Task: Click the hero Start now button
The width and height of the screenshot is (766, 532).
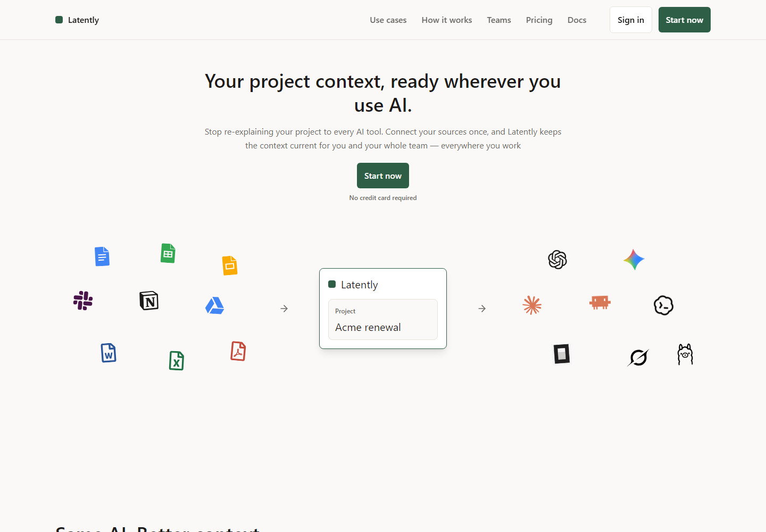Action: click(x=383, y=176)
